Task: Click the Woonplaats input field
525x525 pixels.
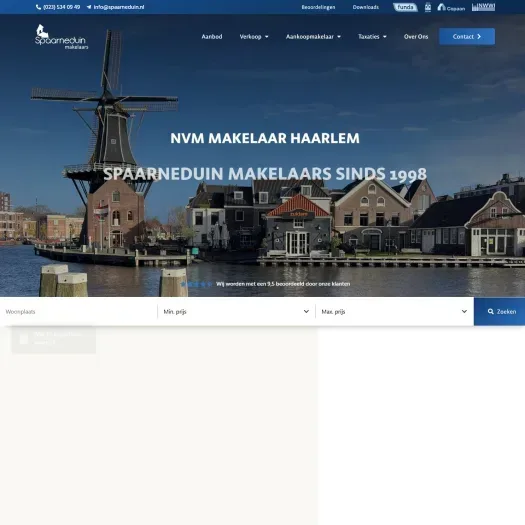Action: (79, 312)
